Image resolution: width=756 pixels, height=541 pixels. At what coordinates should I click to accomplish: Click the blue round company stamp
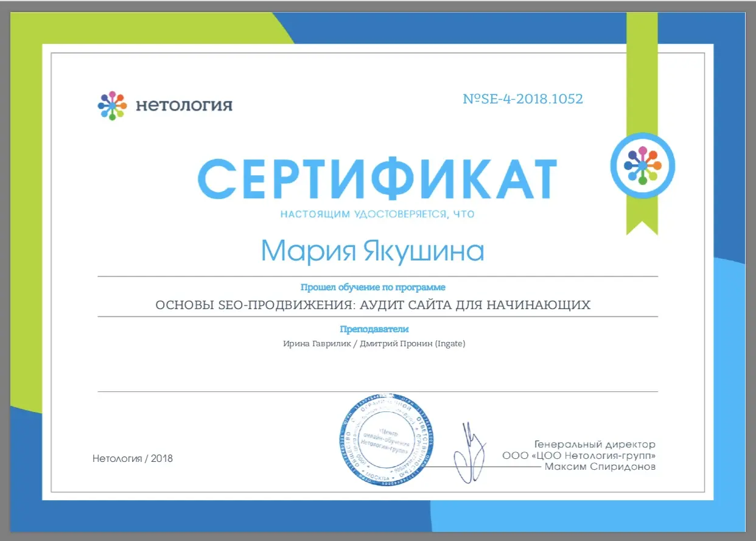[x=385, y=441]
